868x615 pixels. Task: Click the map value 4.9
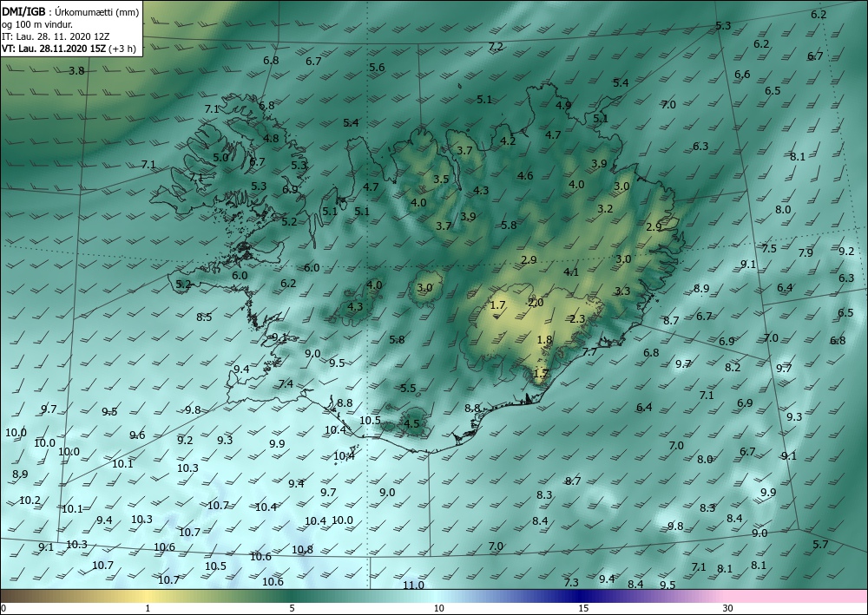click(563, 105)
